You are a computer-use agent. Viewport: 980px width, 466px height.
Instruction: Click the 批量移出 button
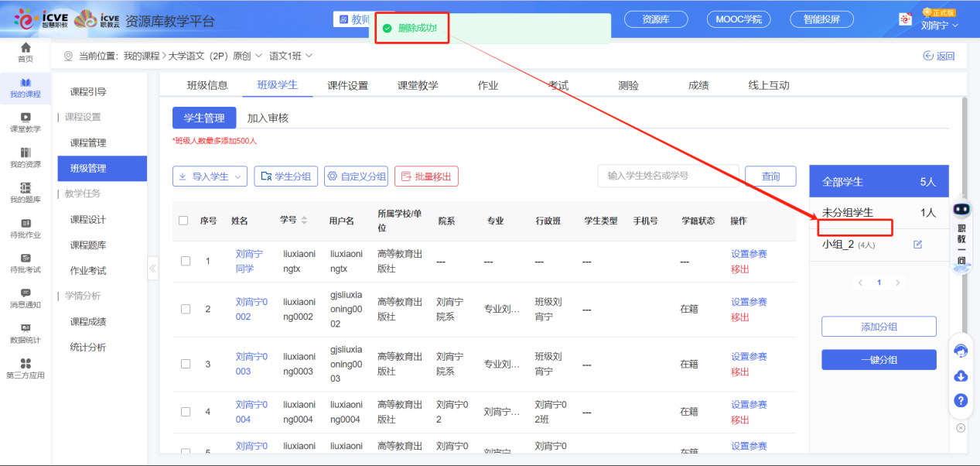click(x=426, y=176)
